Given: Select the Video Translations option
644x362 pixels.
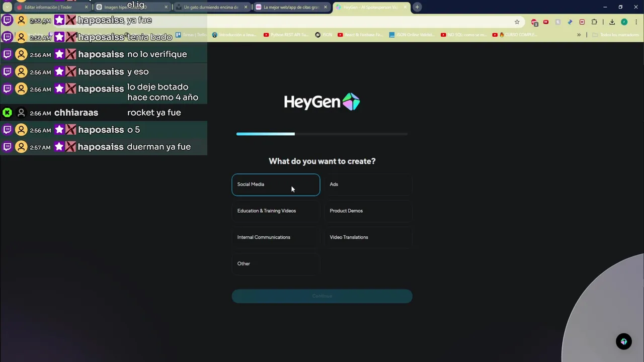Looking at the screenshot, I should 368,237.
